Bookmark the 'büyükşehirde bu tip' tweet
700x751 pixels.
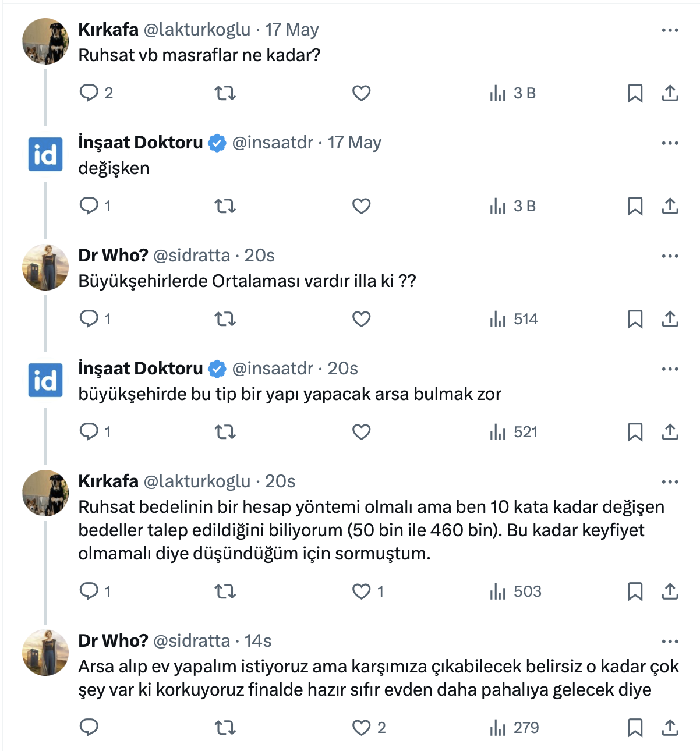[x=635, y=432]
